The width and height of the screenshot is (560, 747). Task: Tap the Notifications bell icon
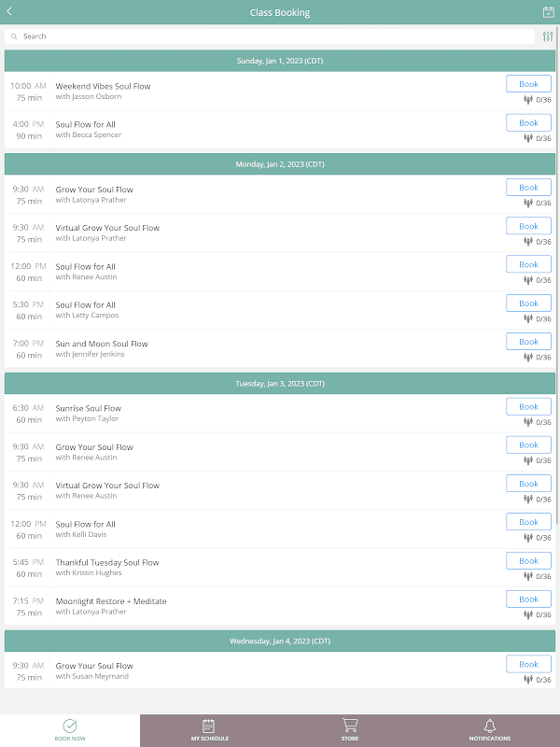tap(489, 726)
